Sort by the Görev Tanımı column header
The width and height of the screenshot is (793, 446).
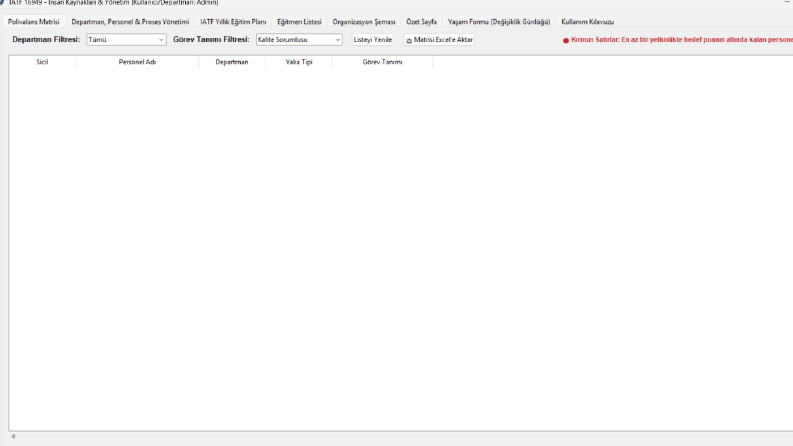[382, 62]
